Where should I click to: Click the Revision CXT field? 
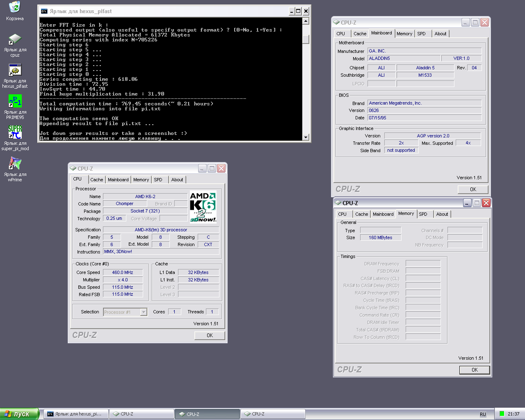coord(208,244)
